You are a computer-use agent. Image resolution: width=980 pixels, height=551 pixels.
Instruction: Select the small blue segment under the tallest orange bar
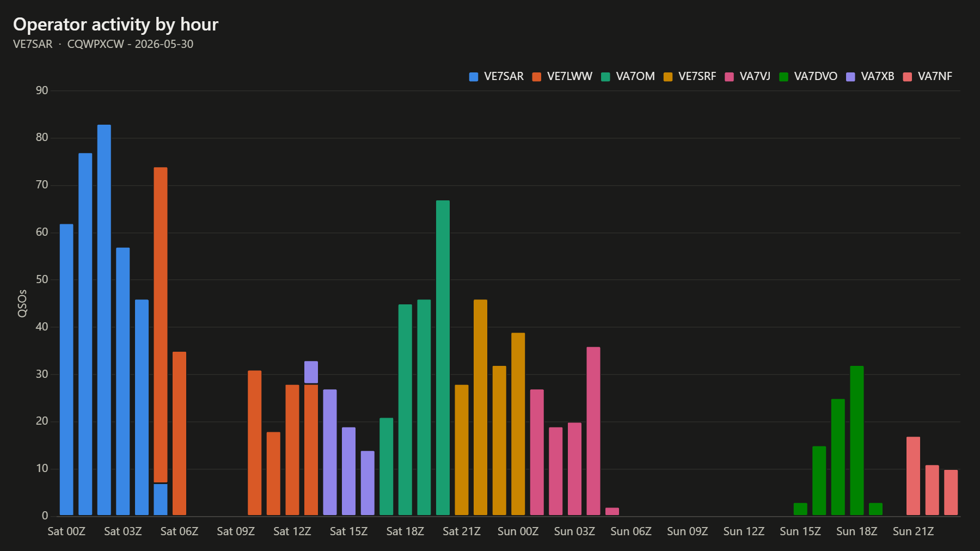(x=161, y=499)
